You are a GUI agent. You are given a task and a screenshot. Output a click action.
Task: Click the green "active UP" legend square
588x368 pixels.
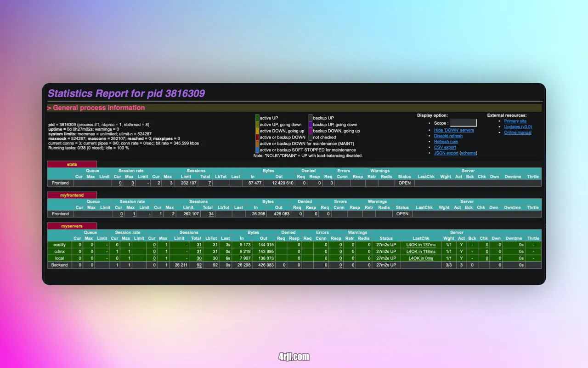click(258, 118)
